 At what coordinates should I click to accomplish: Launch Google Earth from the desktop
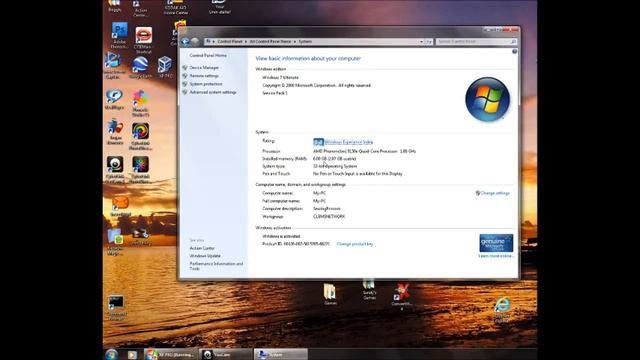140,68
